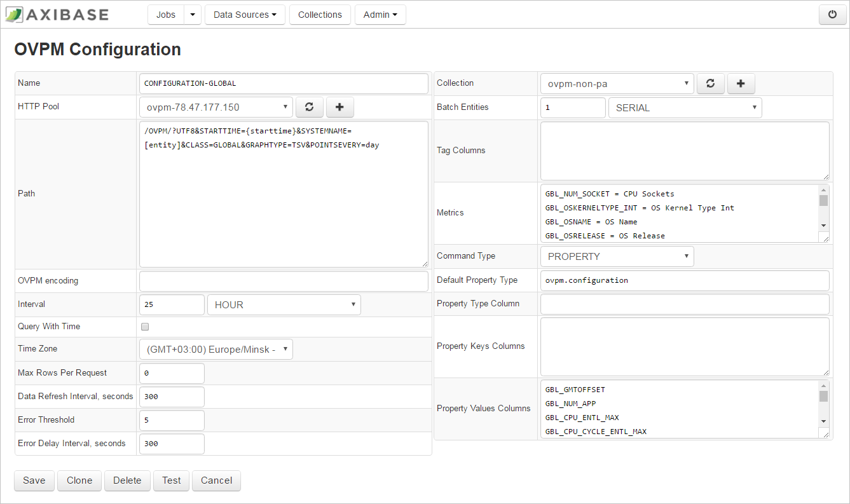Add a new Collection
The image size is (850, 504).
point(741,83)
